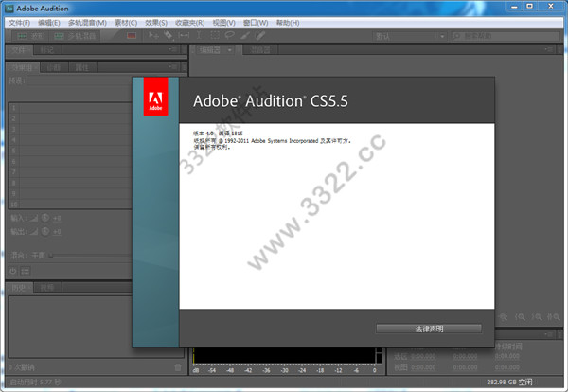Click the zoom out icon left of zoom buttons
The height and width of the screenshot is (392, 568).
[x=503, y=317]
